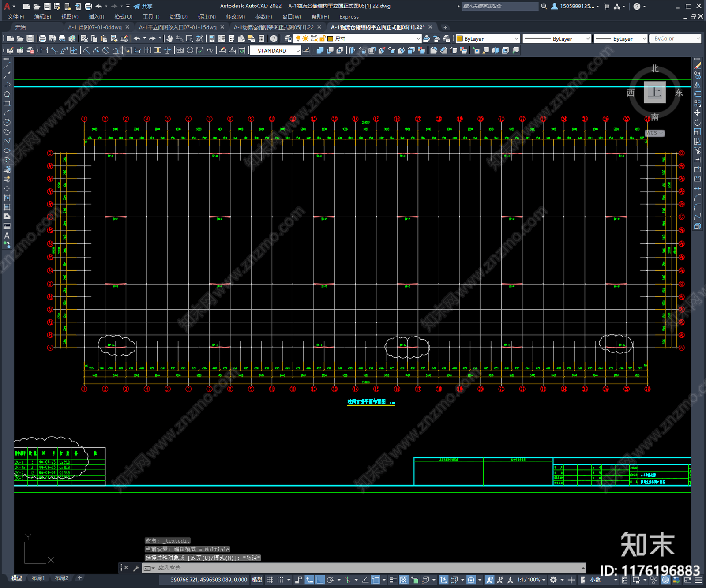The image size is (706, 588).
Task: Click the WCS label under the ViewCube
Action: point(655,133)
